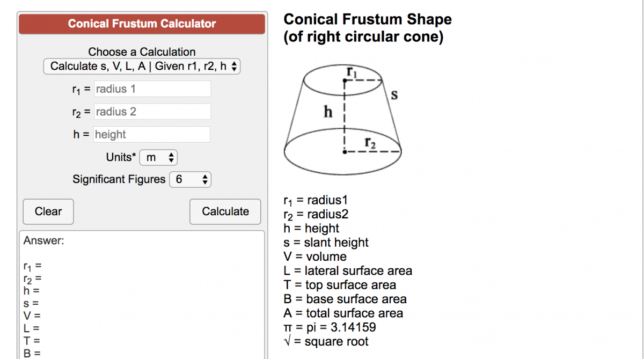Click into the radius 2 field
This screenshot has height=359, width=644.
coord(152,112)
